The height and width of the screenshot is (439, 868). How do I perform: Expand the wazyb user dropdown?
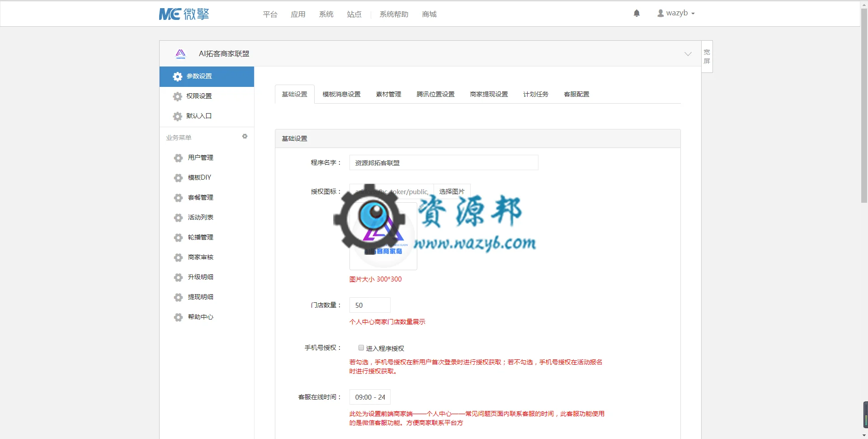click(x=676, y=13)
